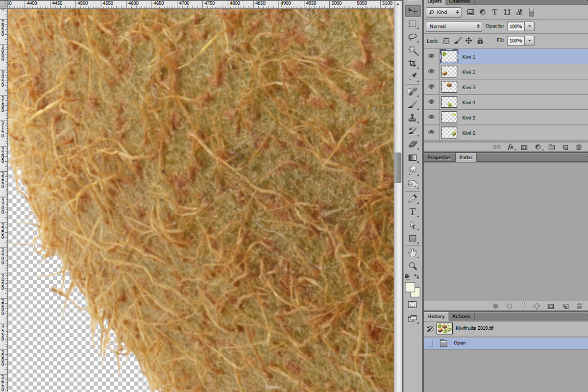The image size is (588, 392).
Task: Select the Gradient tool
Action: [413, 158]
